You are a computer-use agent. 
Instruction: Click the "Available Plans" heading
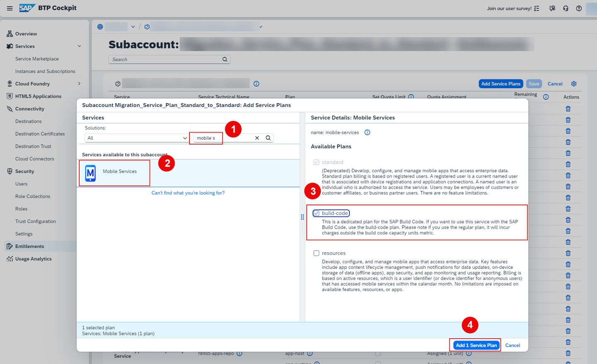click(331, 147)
